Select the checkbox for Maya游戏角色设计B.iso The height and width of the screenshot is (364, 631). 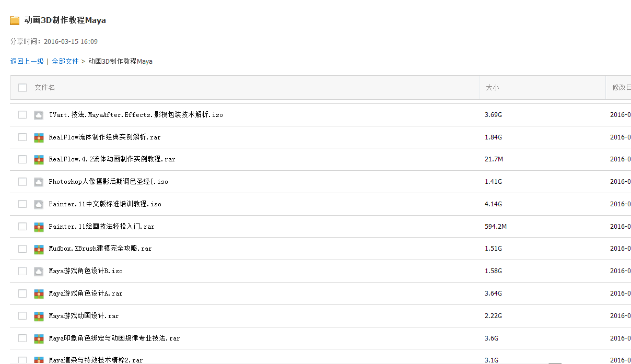click(22, 271)
